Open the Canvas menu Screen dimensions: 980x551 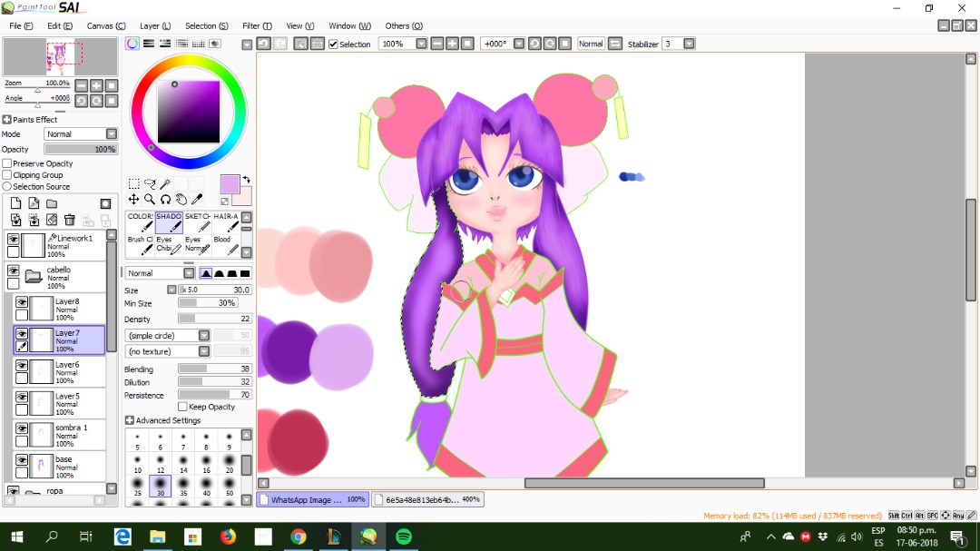106,25
